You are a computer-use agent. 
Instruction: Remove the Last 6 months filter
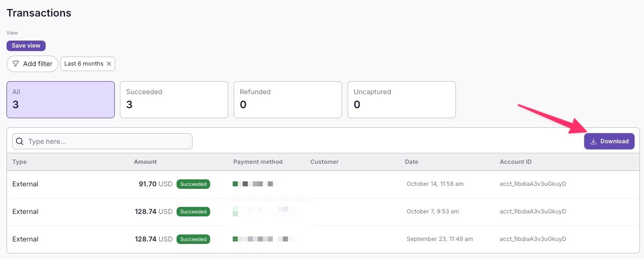109,64
